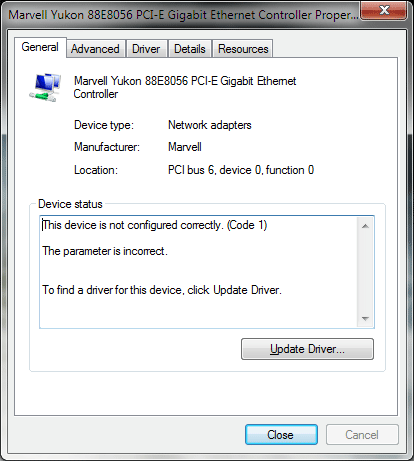
Task: Click the Device status scrollbar track
Action: 365,272
